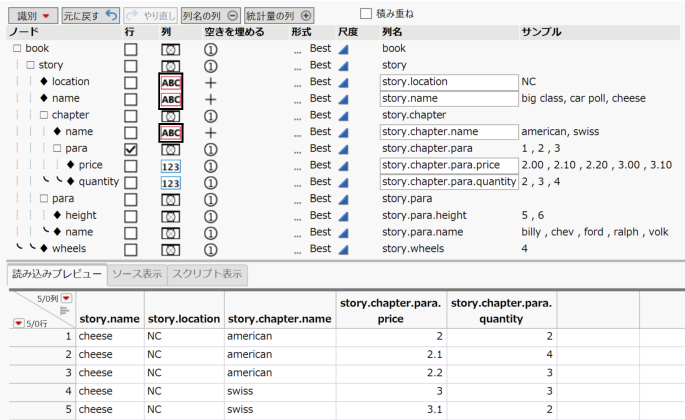685x420 pixels.
Task: Click the column icon in the book row
Action: (x=171, y=48)
